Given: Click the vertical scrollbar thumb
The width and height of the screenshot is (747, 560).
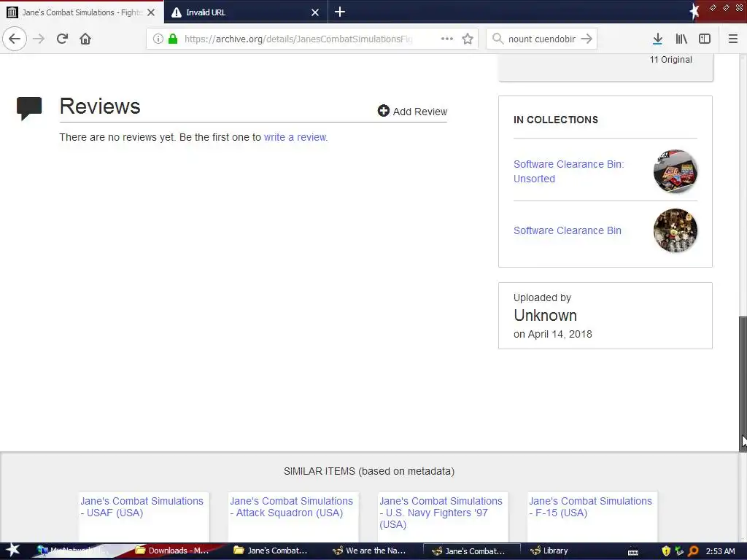Looking at the screenshot, I should click(743, 384).
